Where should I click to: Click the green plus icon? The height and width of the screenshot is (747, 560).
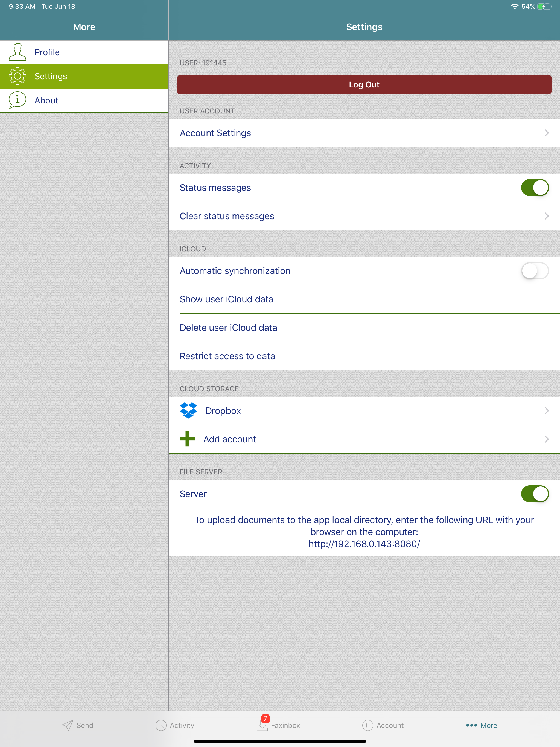tap(187, 439)
